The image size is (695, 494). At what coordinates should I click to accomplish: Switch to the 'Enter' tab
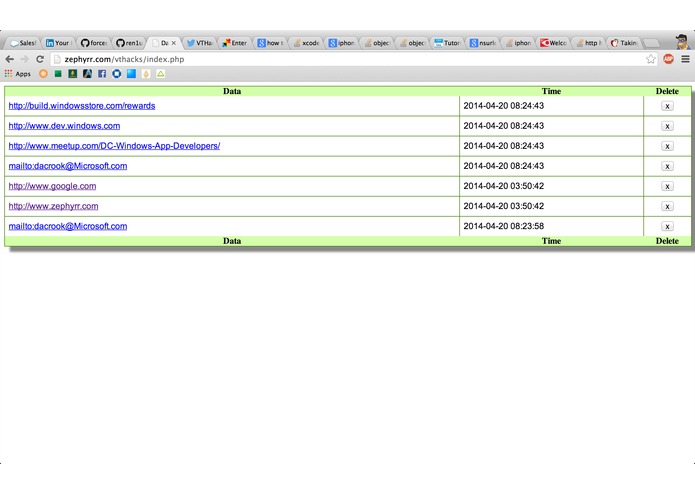234,43
